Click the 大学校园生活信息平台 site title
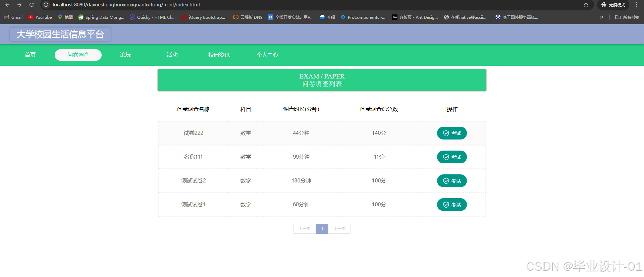 click(x=60, y=34)
